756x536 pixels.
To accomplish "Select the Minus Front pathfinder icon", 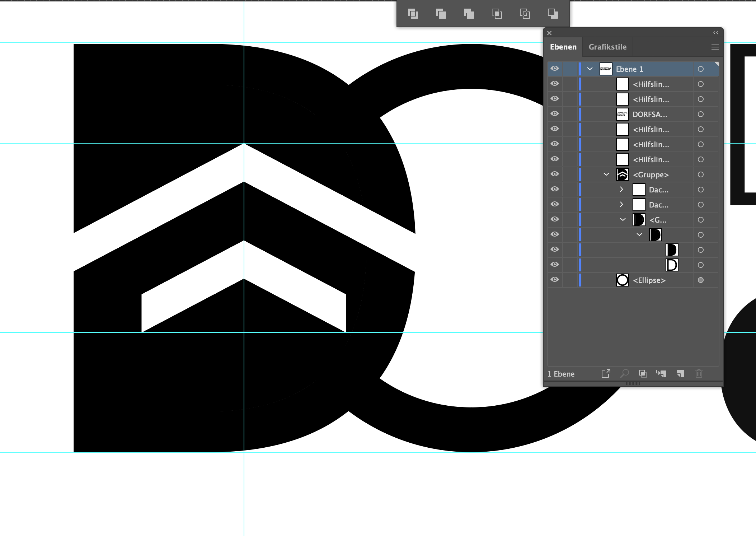I will pos(441,14).
